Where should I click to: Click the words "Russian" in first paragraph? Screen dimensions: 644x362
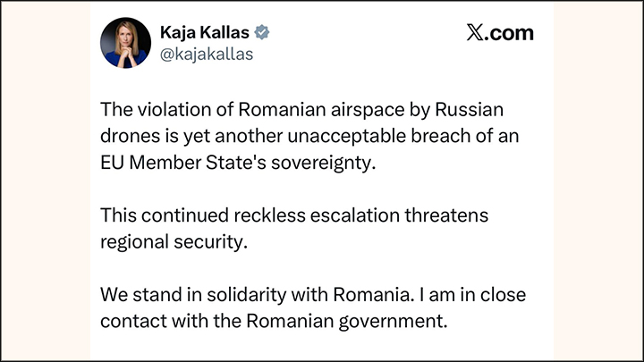[x=469, y=110]
